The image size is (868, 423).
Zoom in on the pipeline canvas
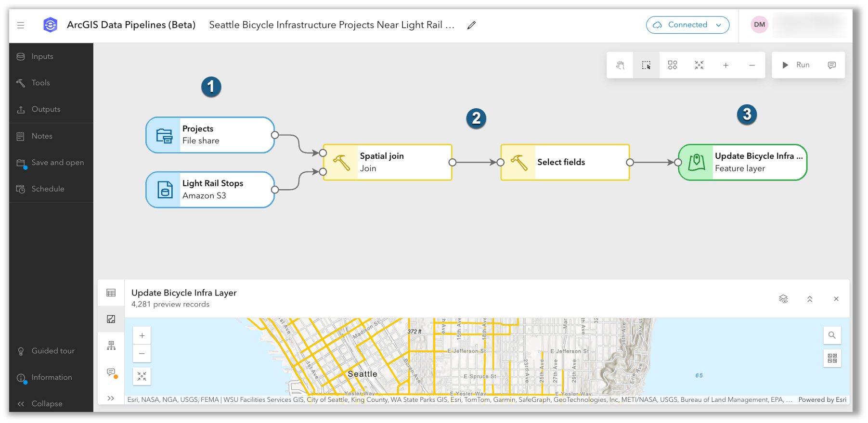point(725,65)
